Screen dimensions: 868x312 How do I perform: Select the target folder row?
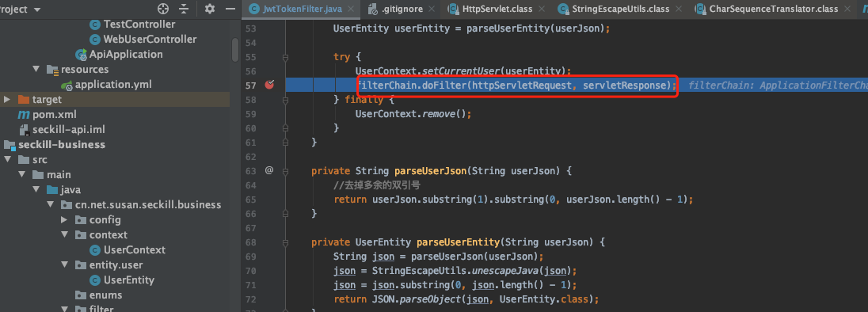(115, 100)
